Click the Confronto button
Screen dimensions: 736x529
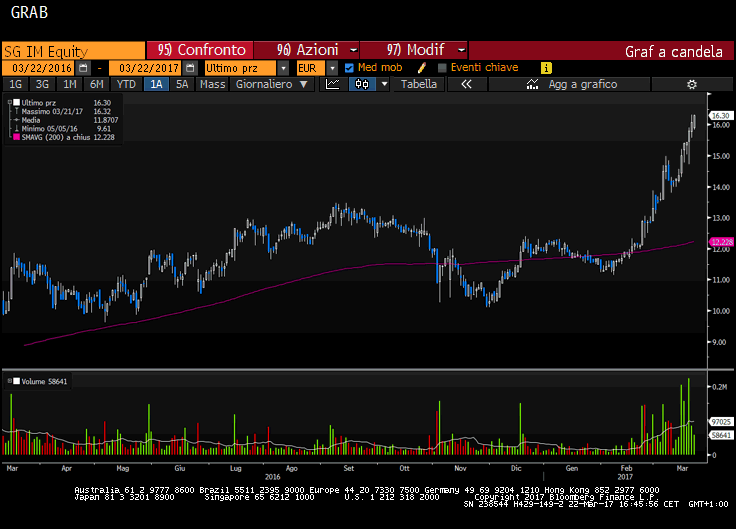click(x=201, y=50)
